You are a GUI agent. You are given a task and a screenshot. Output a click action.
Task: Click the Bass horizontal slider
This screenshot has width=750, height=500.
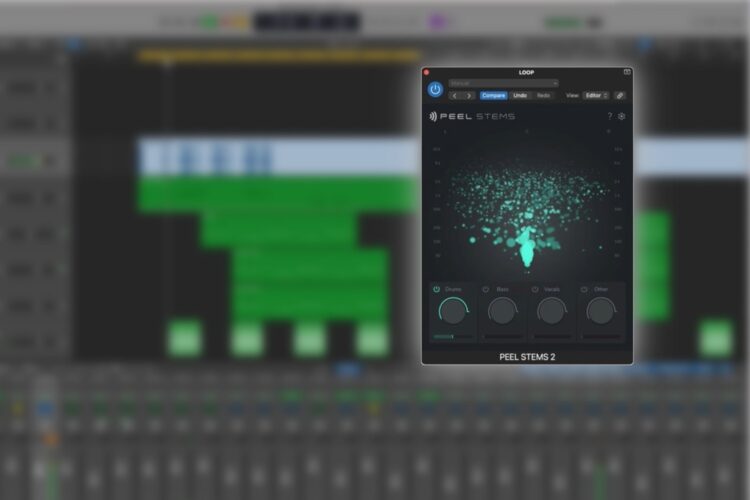(x=502, y=337)
